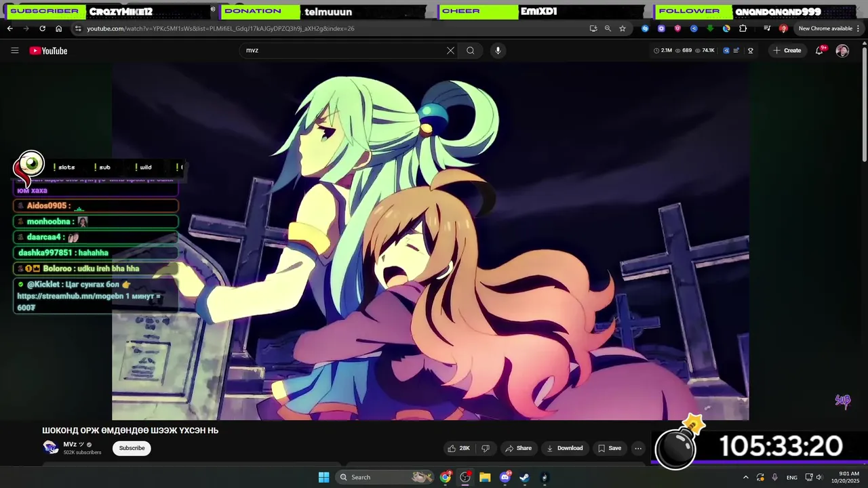The width and height of the screenshot is (868, 488).
Task: Reload the YouTube page
Action: pos(42,28)
